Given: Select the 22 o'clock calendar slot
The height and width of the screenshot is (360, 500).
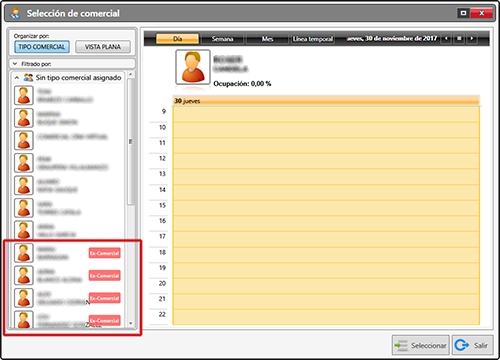Looking at the screenshot, I should pos(326,317).
